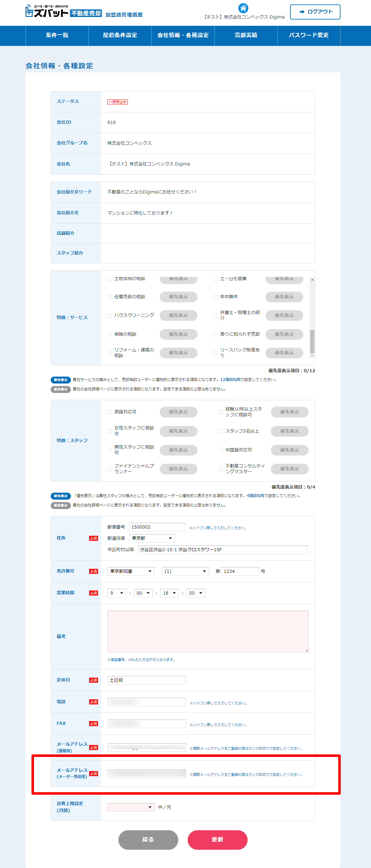Go to the 配信条件設定 tab

click(x=120, y=35)
